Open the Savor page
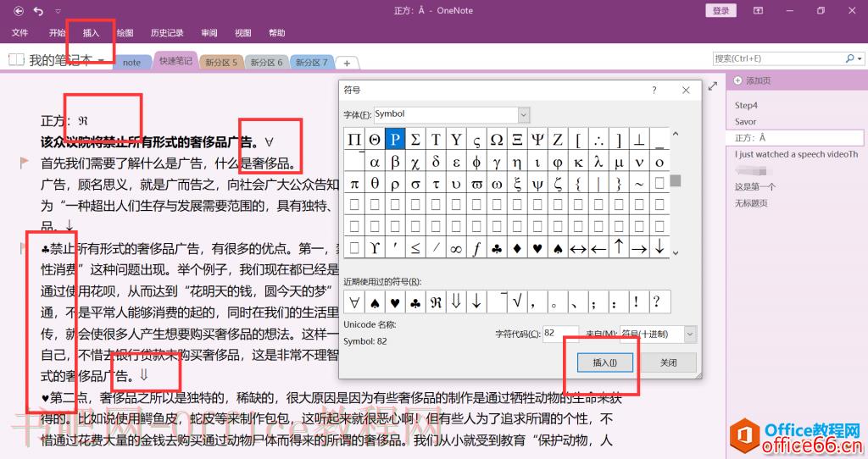 [745, 122]
